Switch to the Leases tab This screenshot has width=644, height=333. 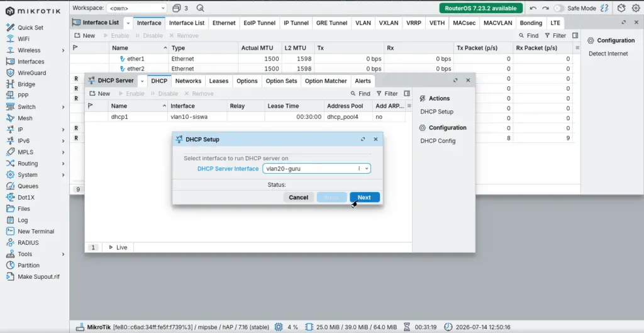[218, 81]
